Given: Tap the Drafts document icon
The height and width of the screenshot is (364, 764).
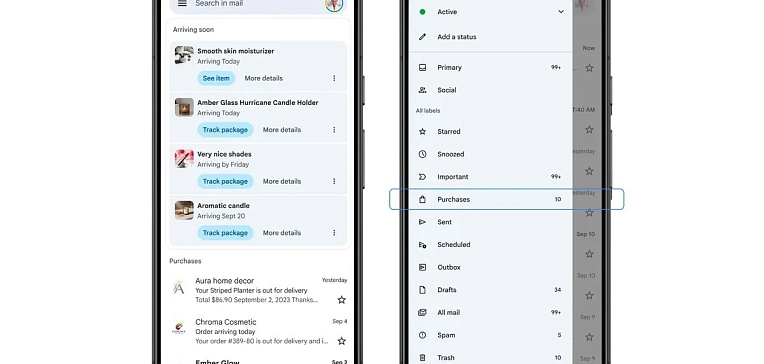Looking at the screenshot, I should click(x=422, y=290).
